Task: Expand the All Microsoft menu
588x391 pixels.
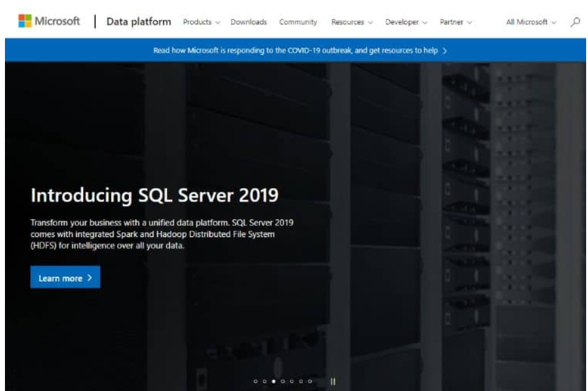Action: (x=531, y=22)
